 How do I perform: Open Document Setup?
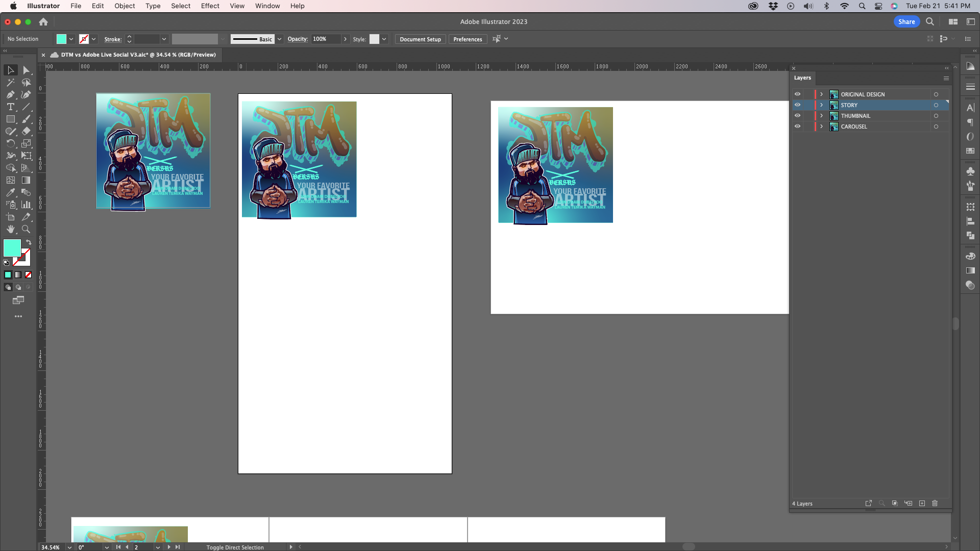pos(420,39)
